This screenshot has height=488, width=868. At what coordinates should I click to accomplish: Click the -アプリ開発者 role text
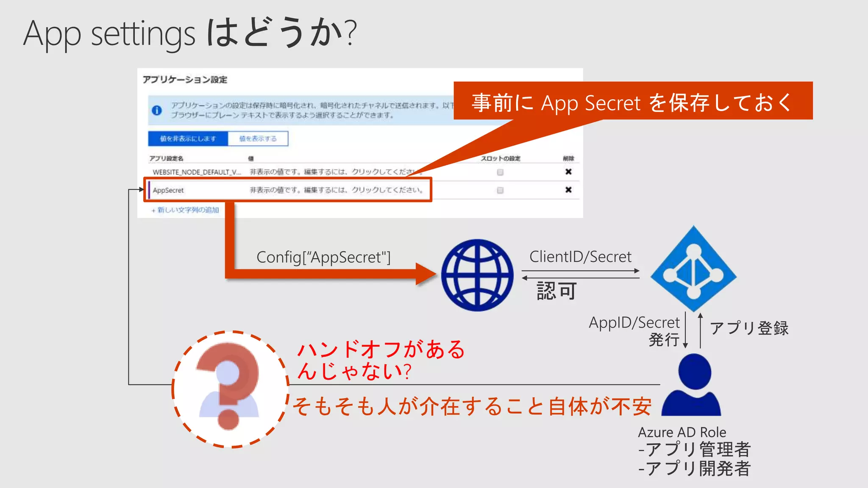click(695, 468)
